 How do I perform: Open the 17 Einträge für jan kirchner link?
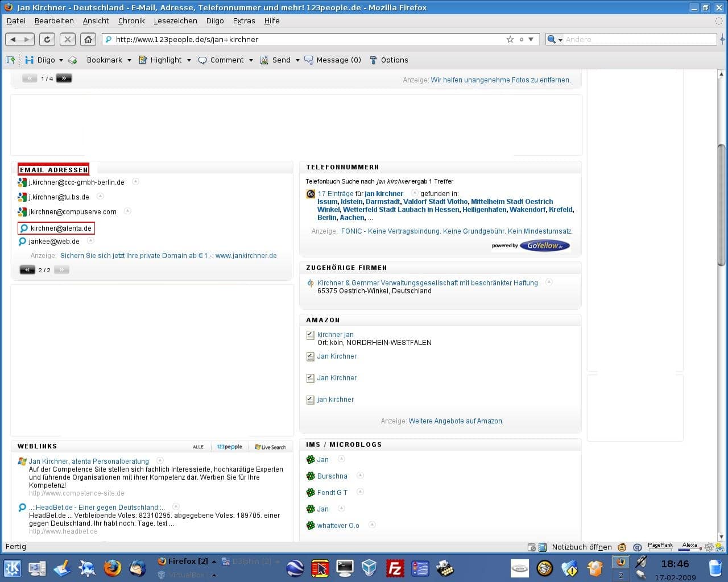click(360, 194)
